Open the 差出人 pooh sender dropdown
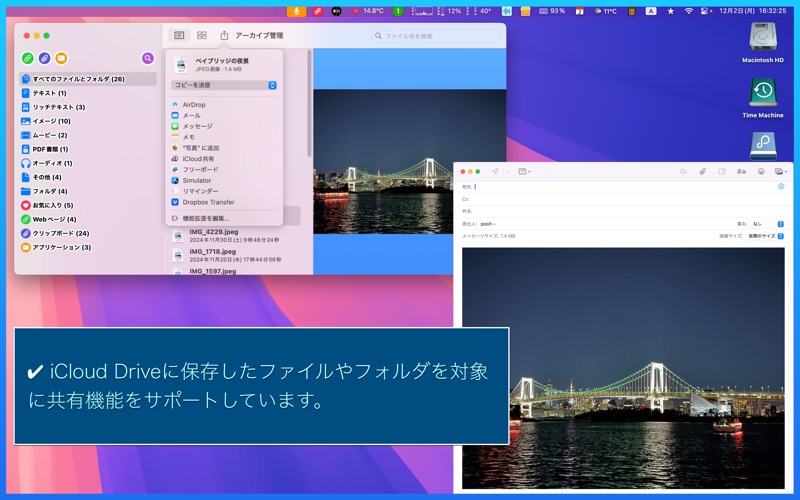The height and width of the screenshot is (500, 800). 488,224
